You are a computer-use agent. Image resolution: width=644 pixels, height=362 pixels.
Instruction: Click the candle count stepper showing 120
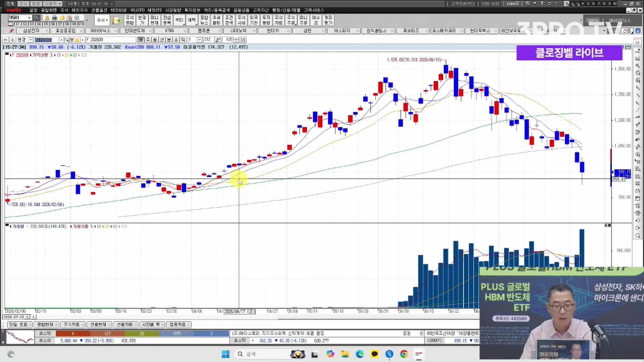point(236,40)
